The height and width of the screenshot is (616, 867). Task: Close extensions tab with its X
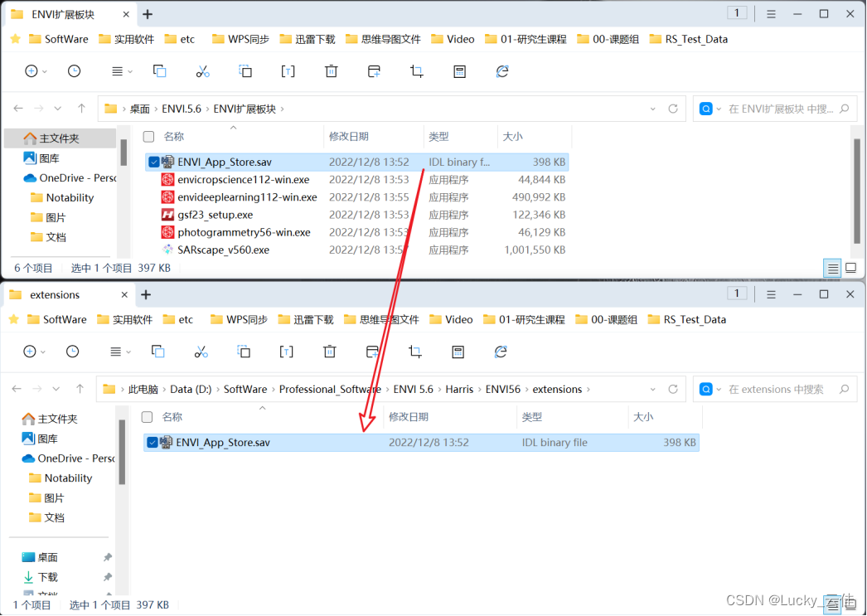point(124,294)
